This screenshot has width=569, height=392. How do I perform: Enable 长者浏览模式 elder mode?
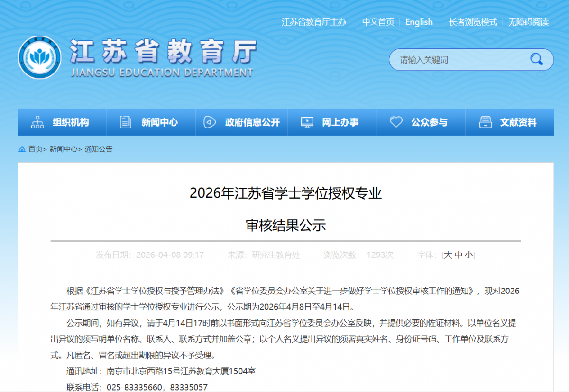473,22
